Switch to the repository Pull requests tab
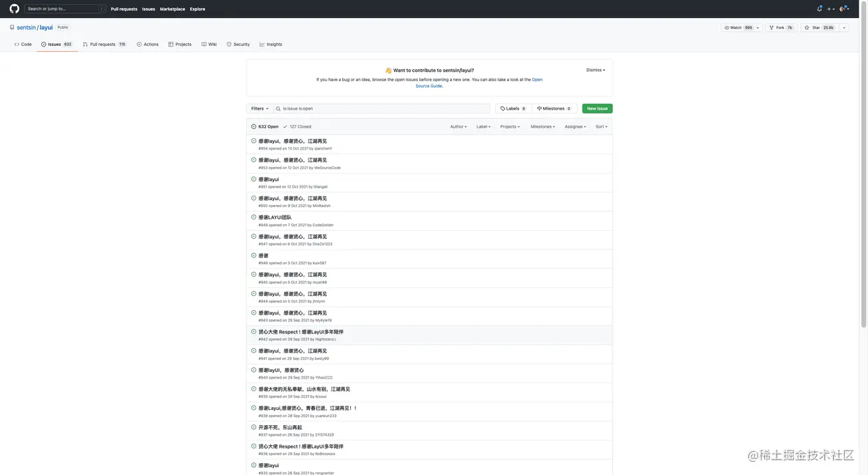This screenshot has width=868, height=475. point(105,45)
